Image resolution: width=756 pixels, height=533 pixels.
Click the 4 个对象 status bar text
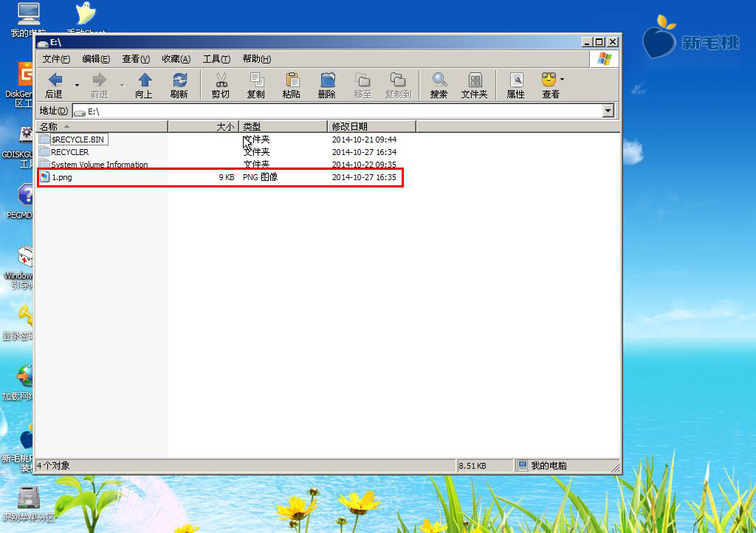(53, 466)
